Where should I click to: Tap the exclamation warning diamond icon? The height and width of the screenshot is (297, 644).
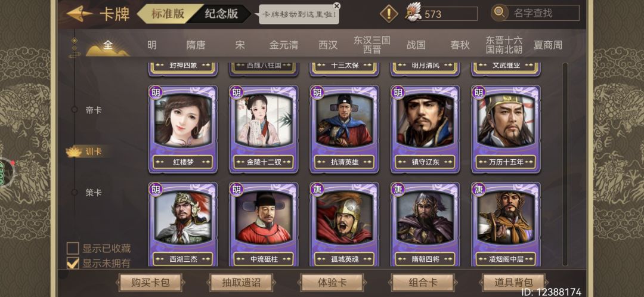point(388,14)
